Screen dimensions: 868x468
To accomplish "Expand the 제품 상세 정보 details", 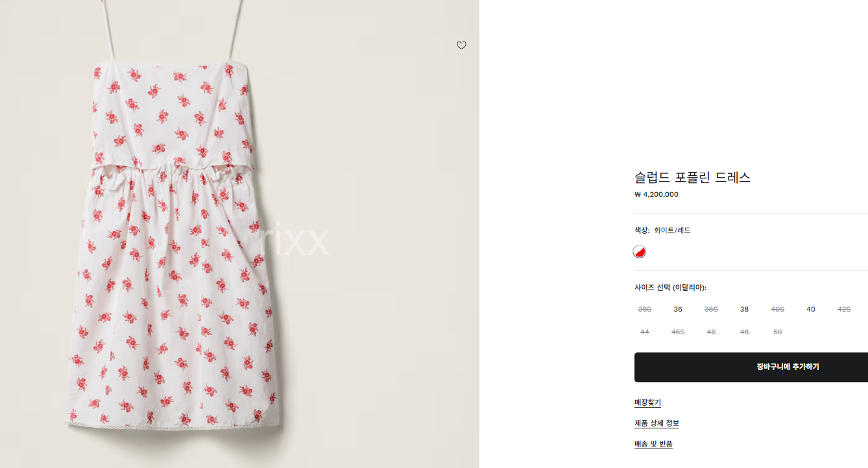I will [x=657, y=423].
